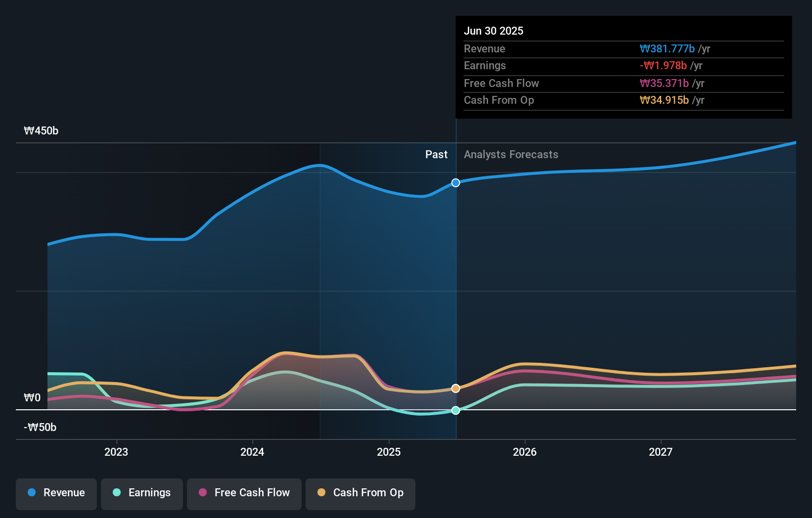Click the Free Cash Flow legend button
This screenshot has height=518, width=812.
click(x=244, y=493)
